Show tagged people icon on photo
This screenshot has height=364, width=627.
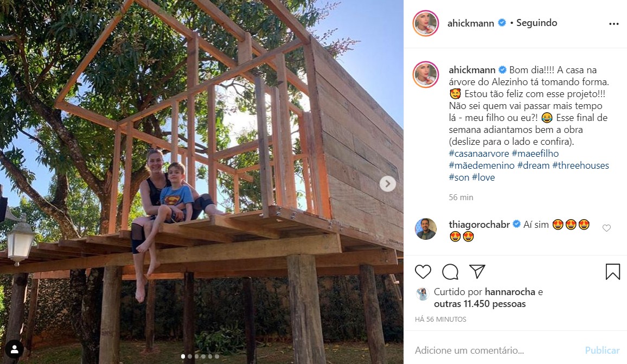coord(15,349)
